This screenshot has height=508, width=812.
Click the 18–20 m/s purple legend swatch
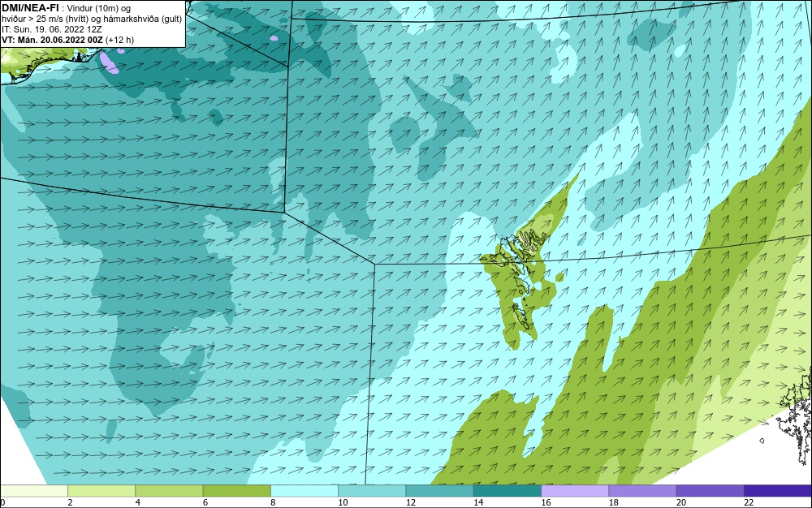[x=642, y=491]
